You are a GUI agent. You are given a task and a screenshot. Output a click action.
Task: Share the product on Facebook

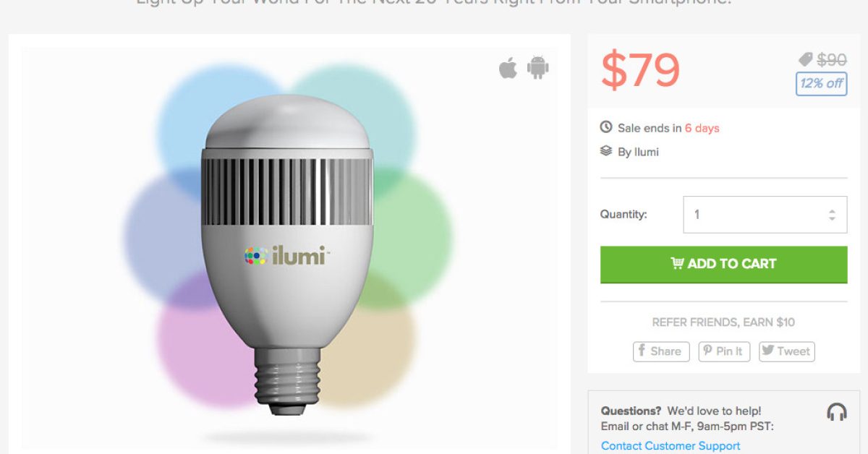[x=661, y=351]
